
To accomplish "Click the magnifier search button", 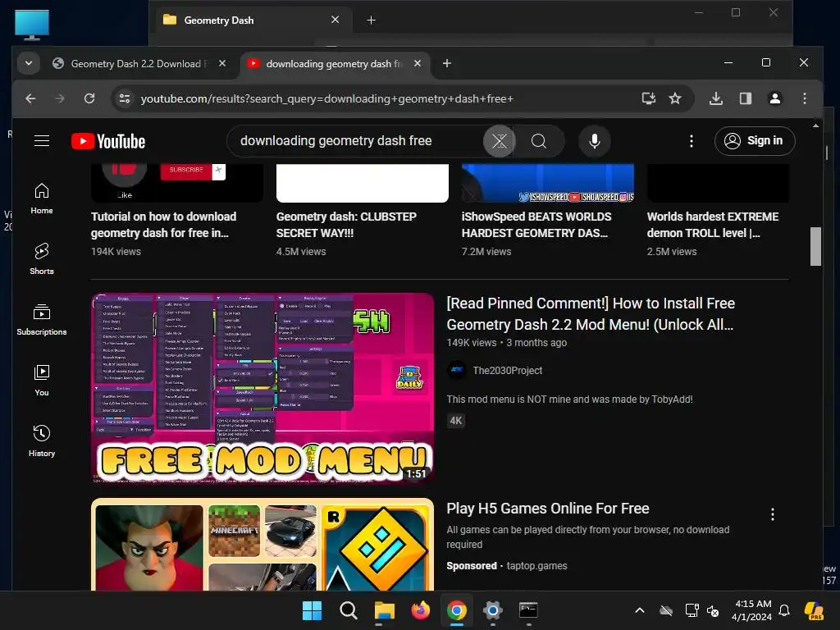I will (539, 141).
